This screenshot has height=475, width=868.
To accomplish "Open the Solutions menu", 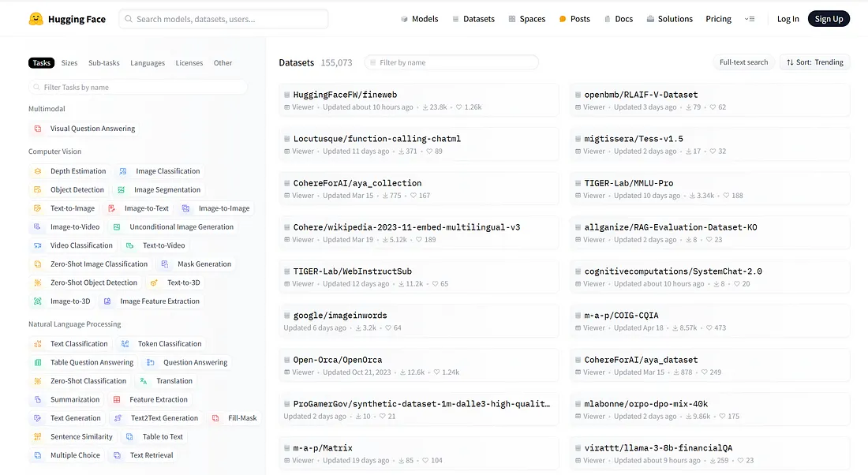I will click(x=670, y=19).
